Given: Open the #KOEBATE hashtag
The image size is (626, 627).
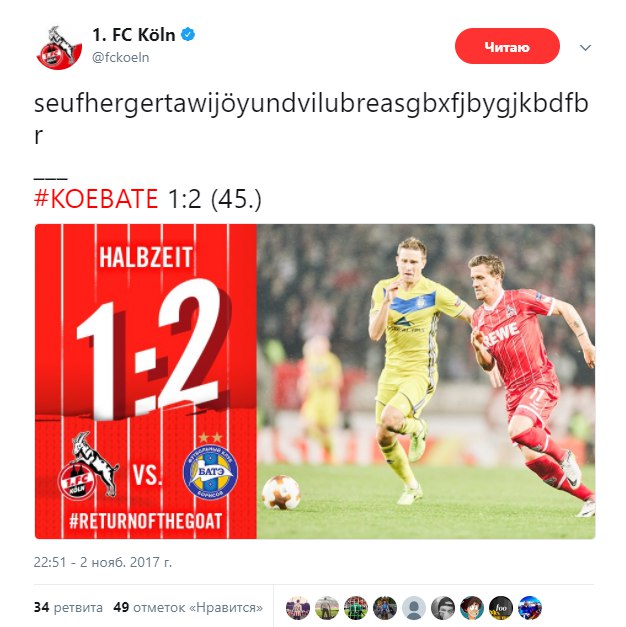Looking at the screenshot, I should pos(96,198).
